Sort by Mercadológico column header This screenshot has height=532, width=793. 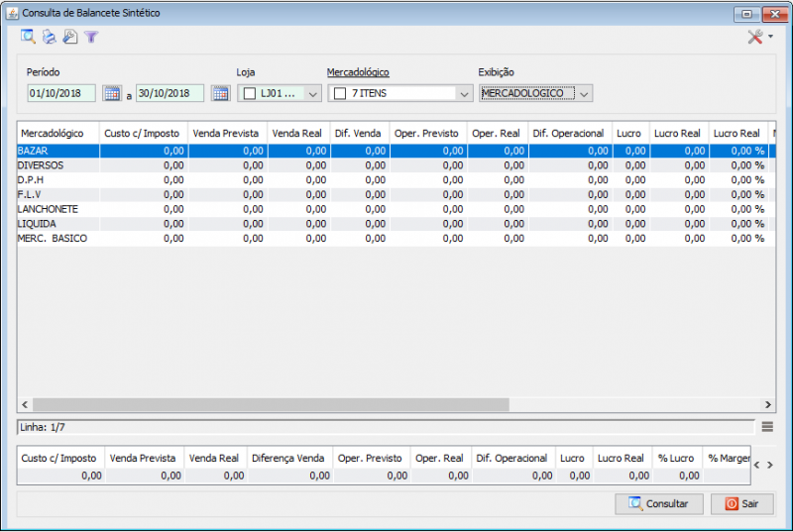tap(58, 134)
